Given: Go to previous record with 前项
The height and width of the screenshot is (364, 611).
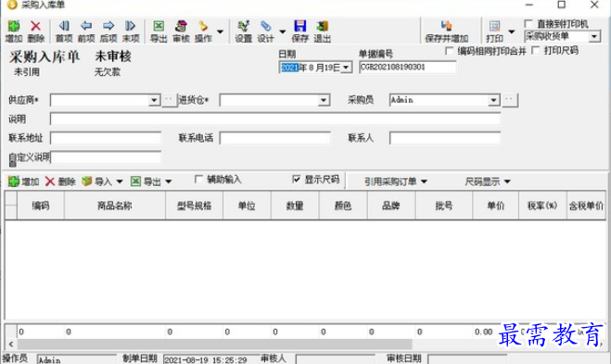Looking at the screenshot, I should pos(86,31).
